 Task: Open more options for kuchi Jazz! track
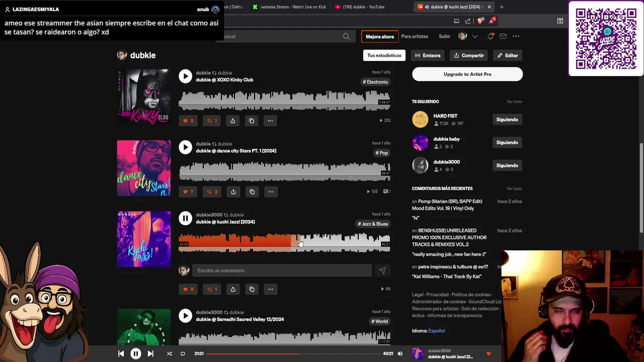[x=270, y=289]
